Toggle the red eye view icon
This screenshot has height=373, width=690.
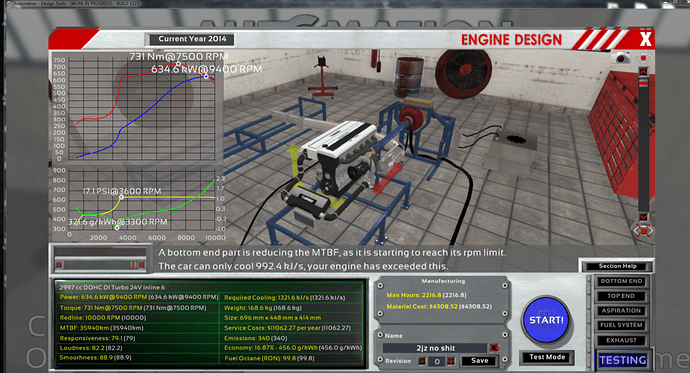643,58
